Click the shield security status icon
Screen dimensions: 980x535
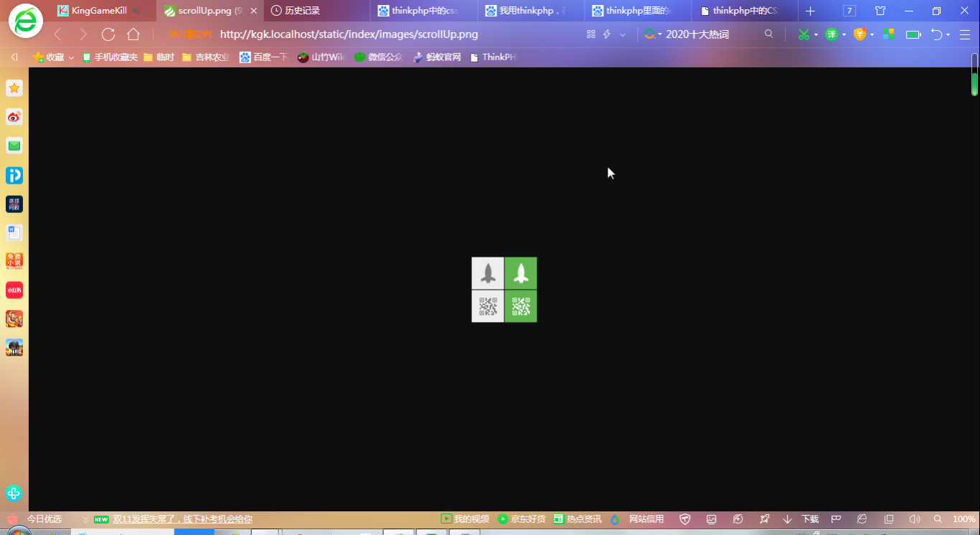coord(685,519)
